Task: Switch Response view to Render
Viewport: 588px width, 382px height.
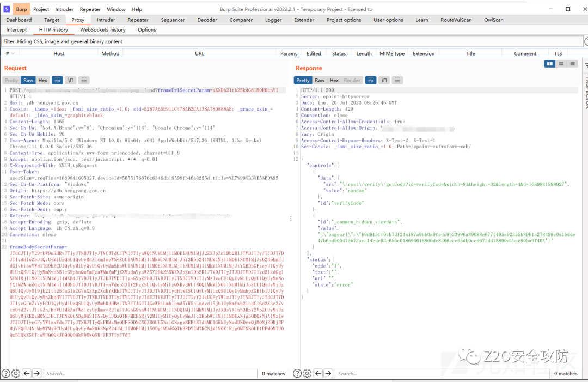Action: click(x=352, y=80)
